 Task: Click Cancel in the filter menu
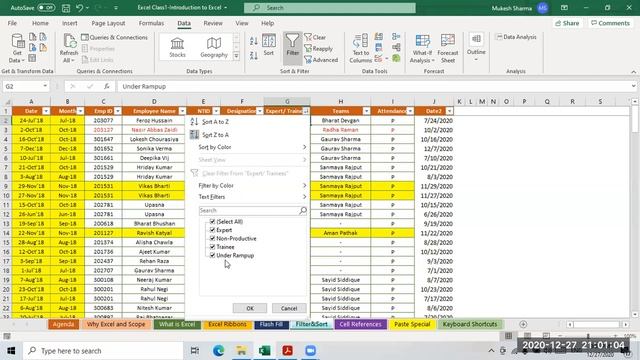coord(289,308)
